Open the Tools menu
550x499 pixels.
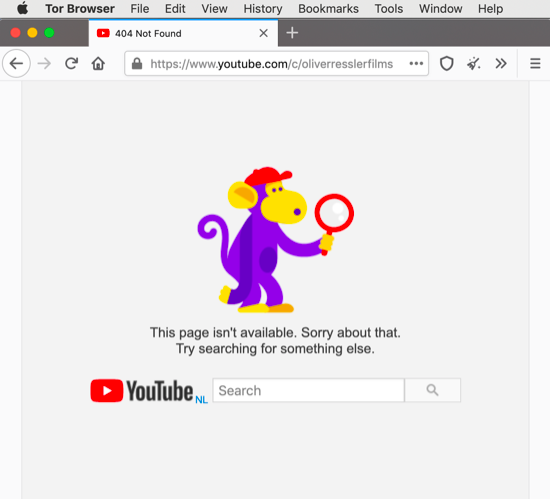click(389, 9)
